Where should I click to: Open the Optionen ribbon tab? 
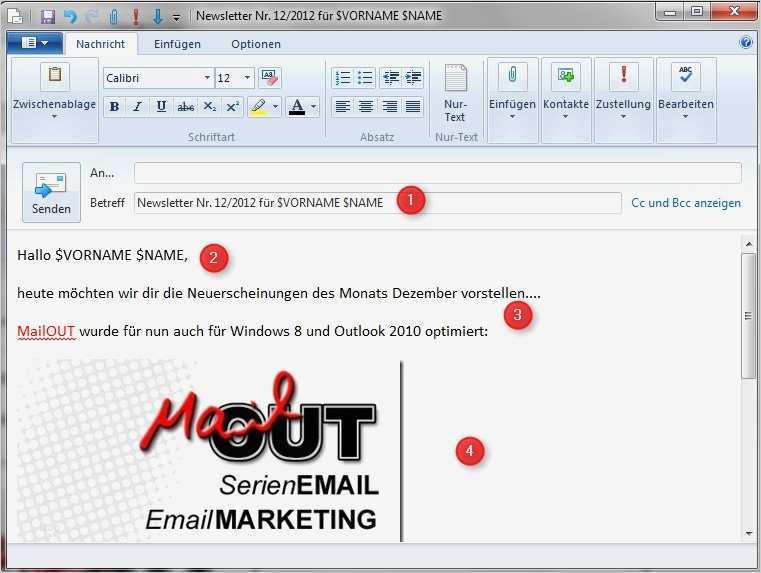click(256, 44)
